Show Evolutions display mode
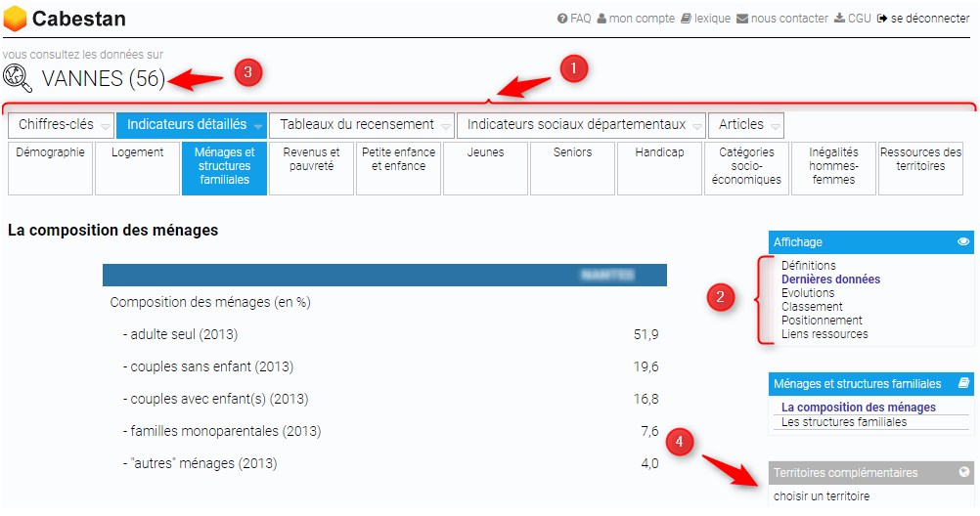980x516 pixels. coord(808,293)
